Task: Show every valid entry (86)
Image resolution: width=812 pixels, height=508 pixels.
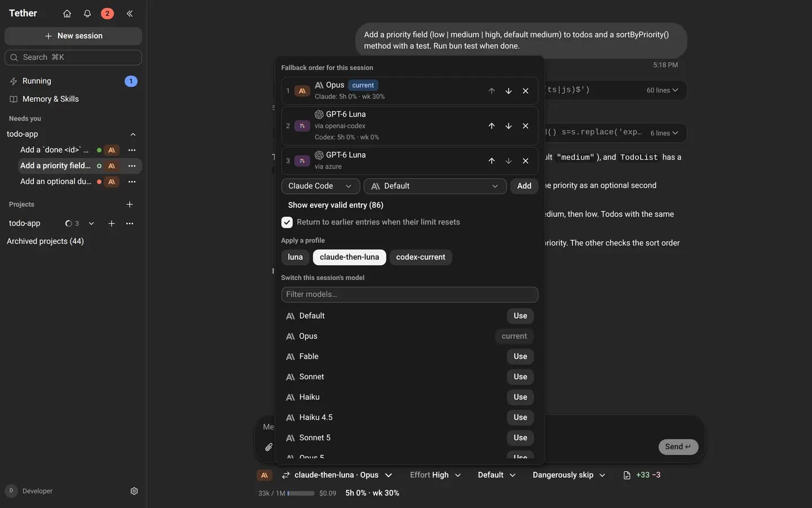Action: pos(336,205)
